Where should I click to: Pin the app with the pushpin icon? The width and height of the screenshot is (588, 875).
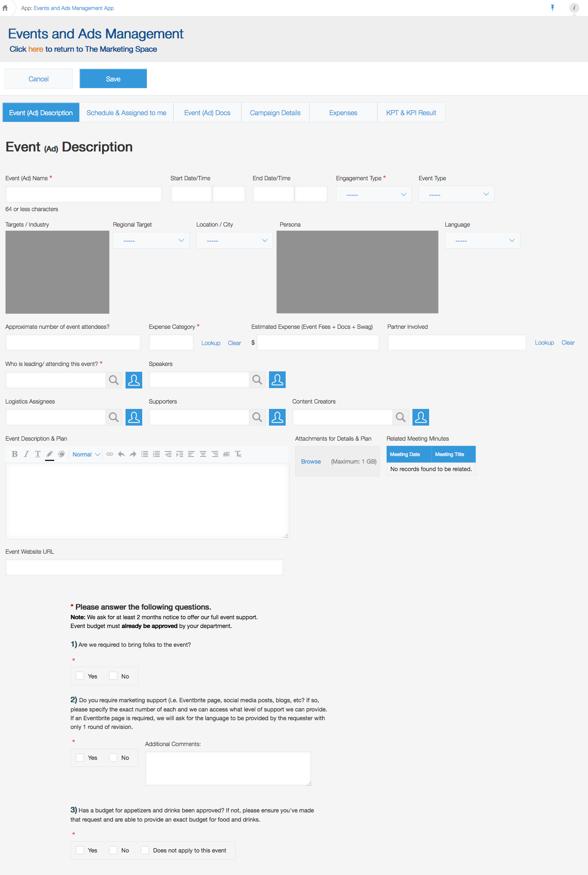pos(552,8)
